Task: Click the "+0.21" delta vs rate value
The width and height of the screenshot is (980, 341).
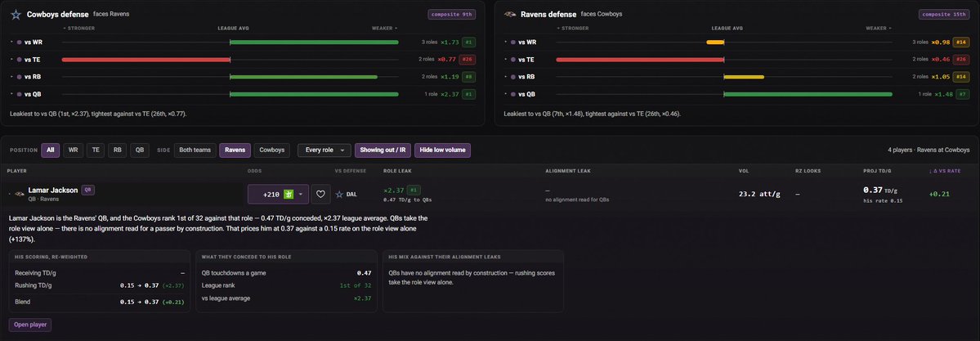Action: [939, 194]
